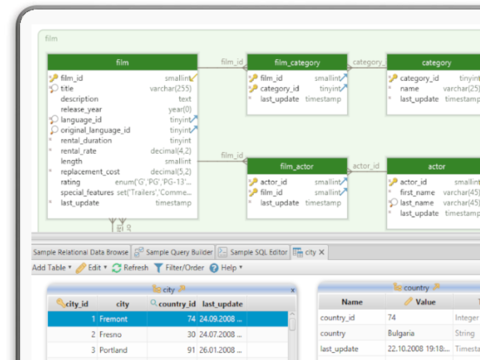
Task: Click the foreign key arrow on language_id
Action: coord(194,119)
